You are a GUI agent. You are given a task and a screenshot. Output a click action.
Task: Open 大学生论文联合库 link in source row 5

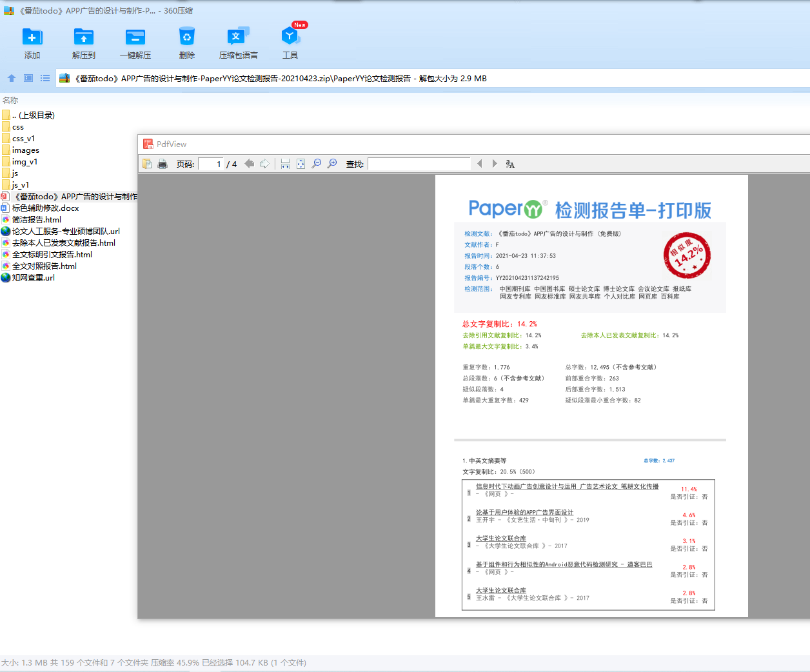pos(501,590)
